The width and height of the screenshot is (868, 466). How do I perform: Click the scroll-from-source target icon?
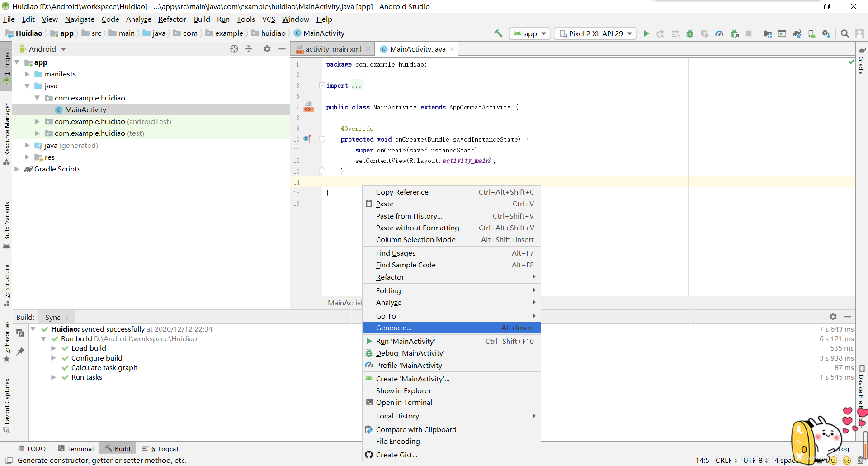click(234, 49)
